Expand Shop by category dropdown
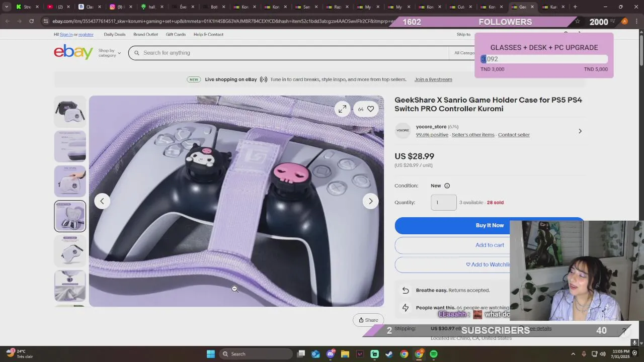 pyautogui.click(x=109, y=53)
